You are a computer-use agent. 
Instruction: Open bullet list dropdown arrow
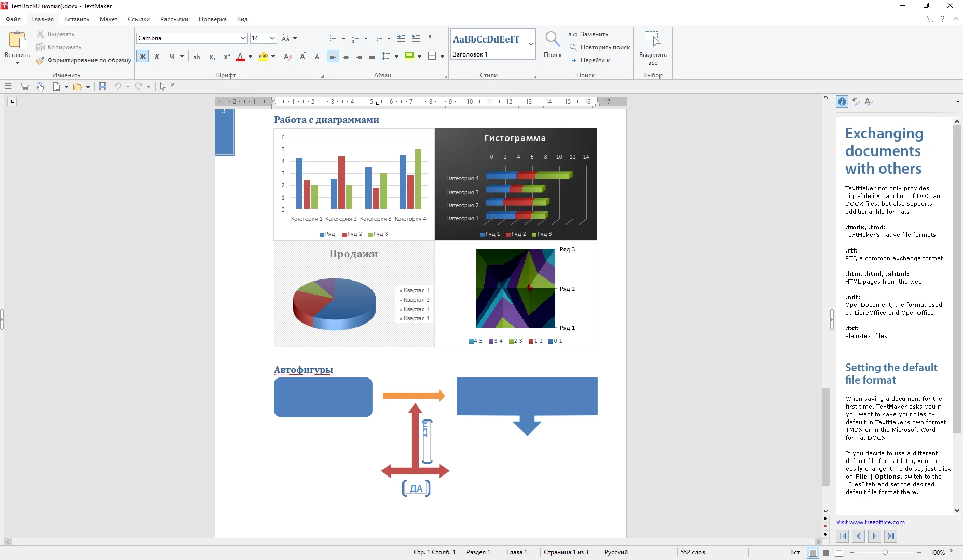[343, 39]
